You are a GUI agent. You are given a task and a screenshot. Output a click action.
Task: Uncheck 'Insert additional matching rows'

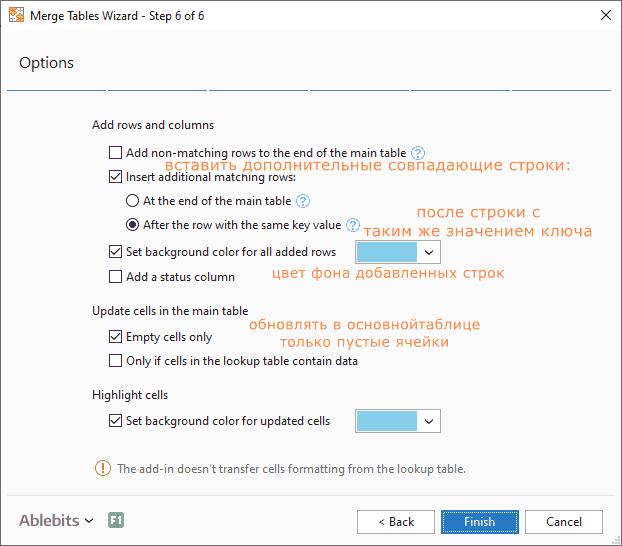pos(115,177)
